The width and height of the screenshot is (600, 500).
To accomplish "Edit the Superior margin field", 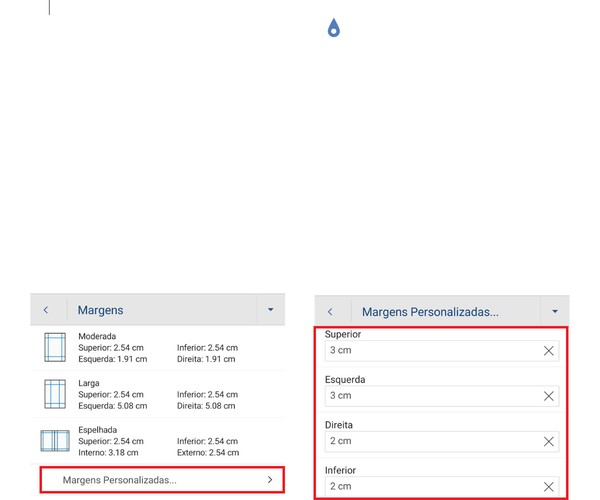I will (430, 351).
